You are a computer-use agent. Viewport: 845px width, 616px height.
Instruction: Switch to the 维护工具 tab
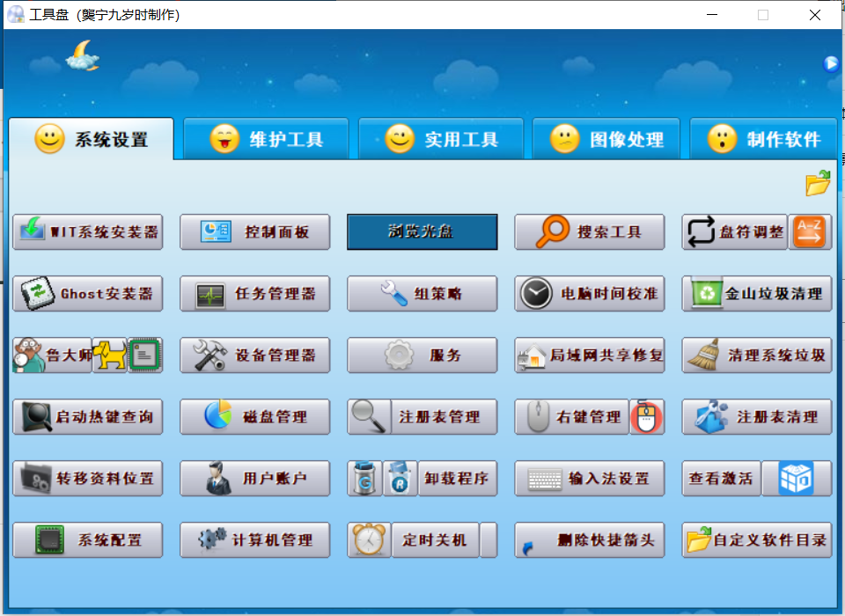266,137
